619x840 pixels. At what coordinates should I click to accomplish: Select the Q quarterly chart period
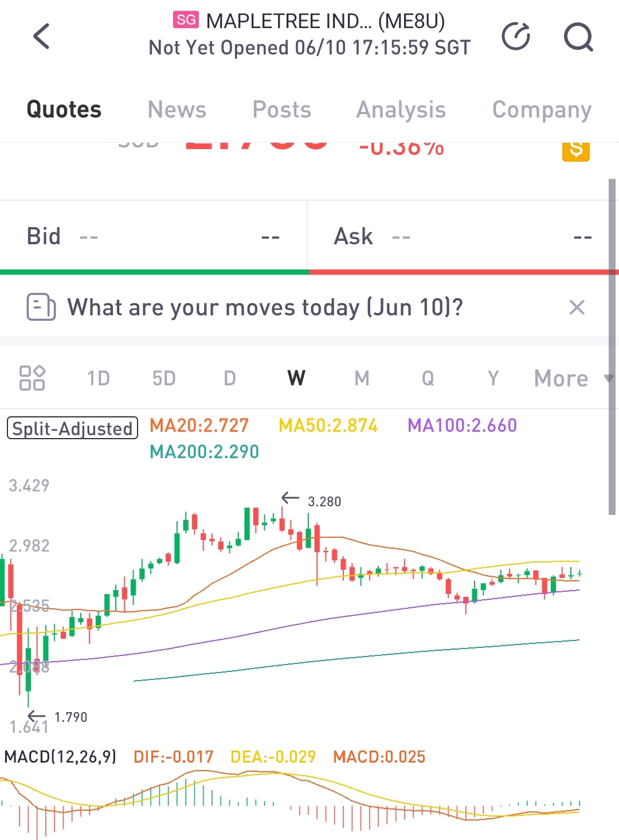coord(428,378)
